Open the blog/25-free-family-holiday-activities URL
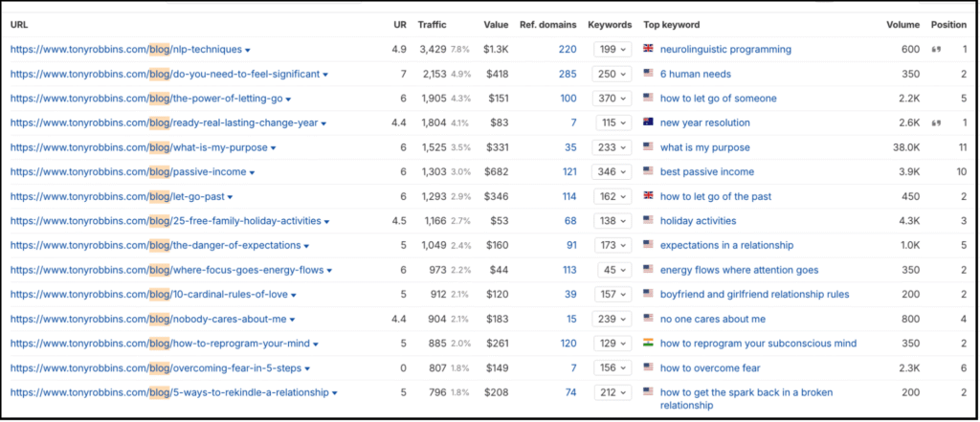The height and width of the screenshot is (422, 980). pos(166,221)
